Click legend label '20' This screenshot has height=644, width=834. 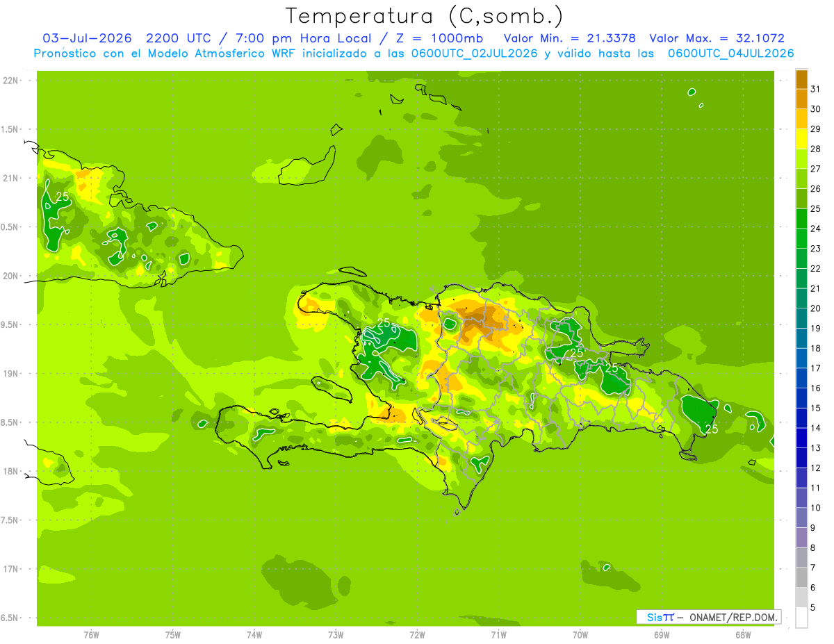(x=815, y=308)
